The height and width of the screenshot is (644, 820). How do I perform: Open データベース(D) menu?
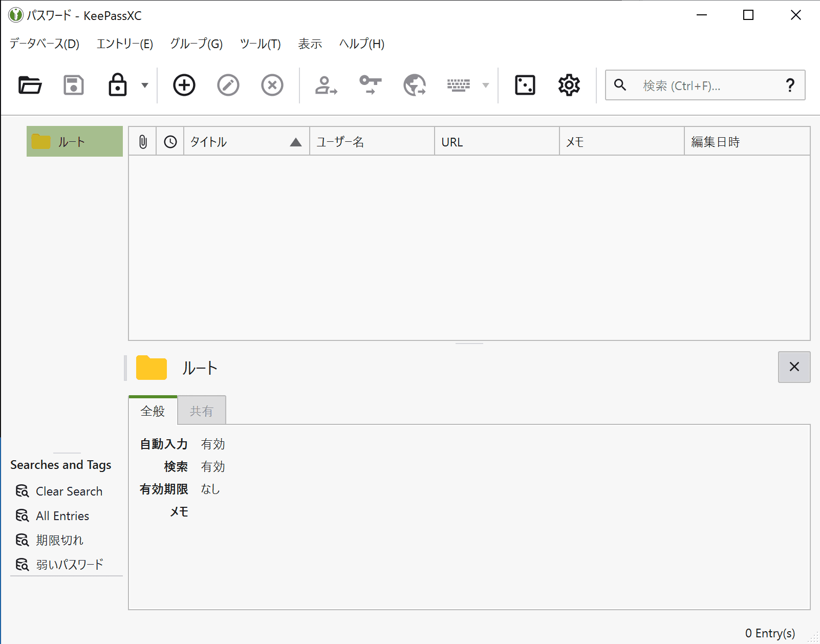[45, 44]
